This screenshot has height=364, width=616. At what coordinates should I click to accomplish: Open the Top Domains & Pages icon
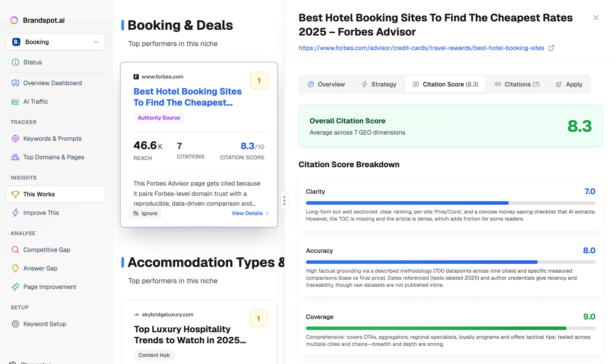[15, 157]
